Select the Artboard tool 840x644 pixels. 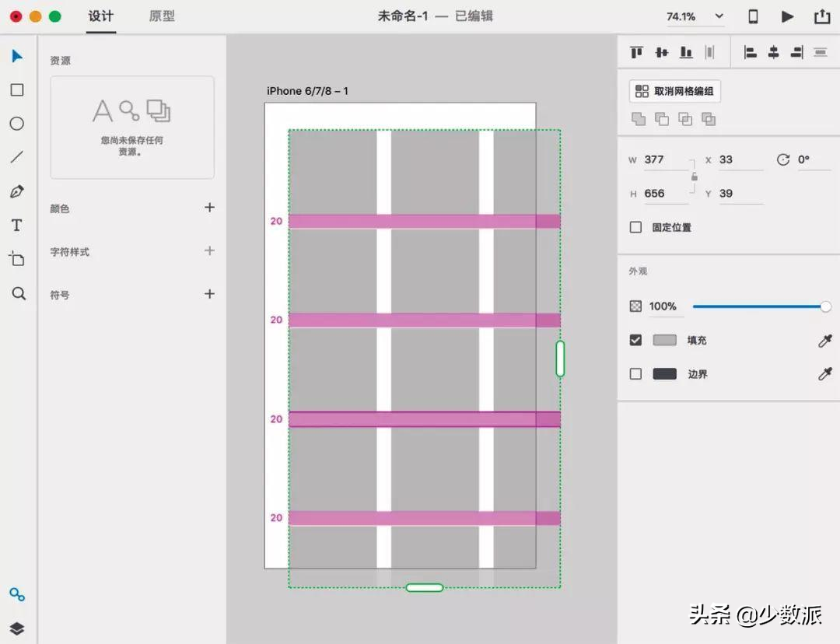17,259
